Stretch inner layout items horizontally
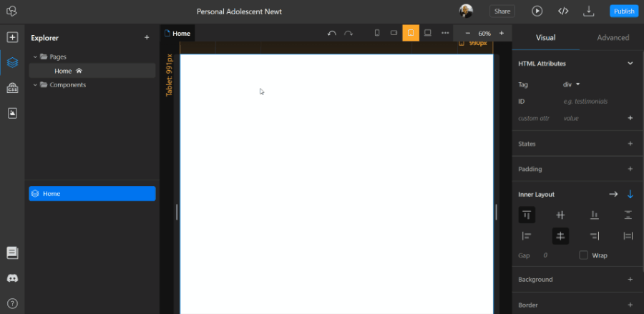 click(x=628, y=236)
